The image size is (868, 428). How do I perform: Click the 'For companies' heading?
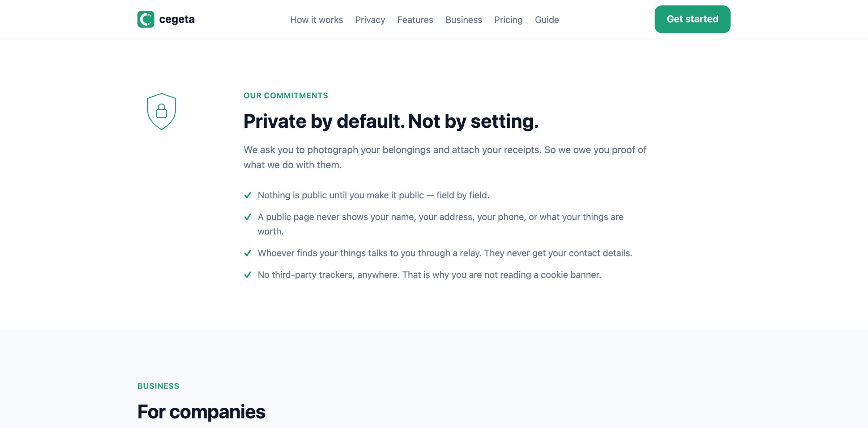pyautogui.click(x=201, y=412)
